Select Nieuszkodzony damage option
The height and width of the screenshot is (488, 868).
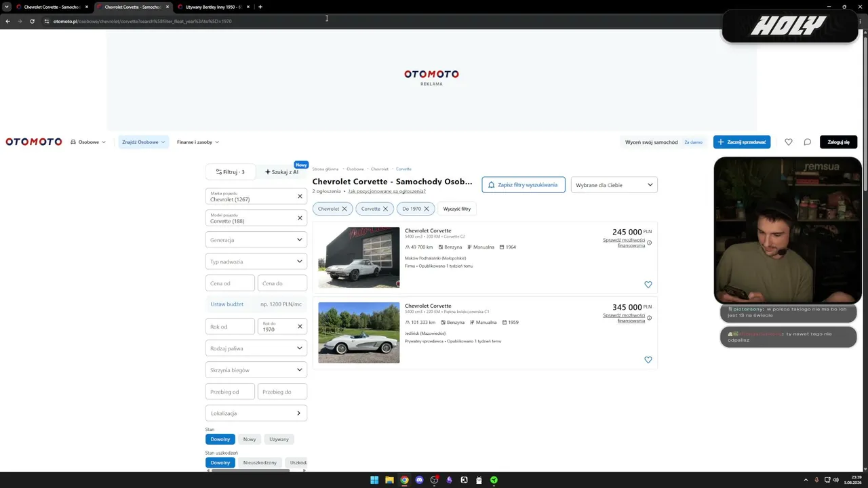tap(260, 462)
